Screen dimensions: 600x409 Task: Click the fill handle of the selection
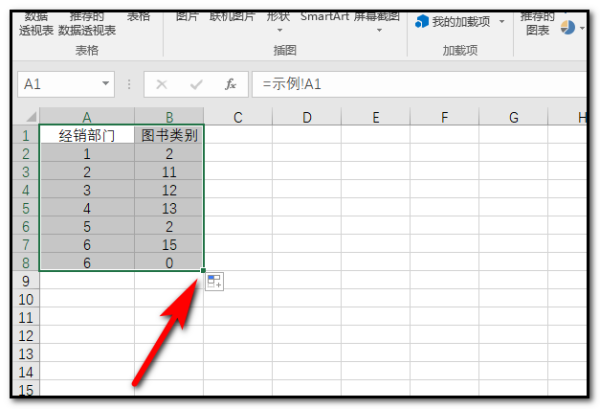tap(203, 270)
